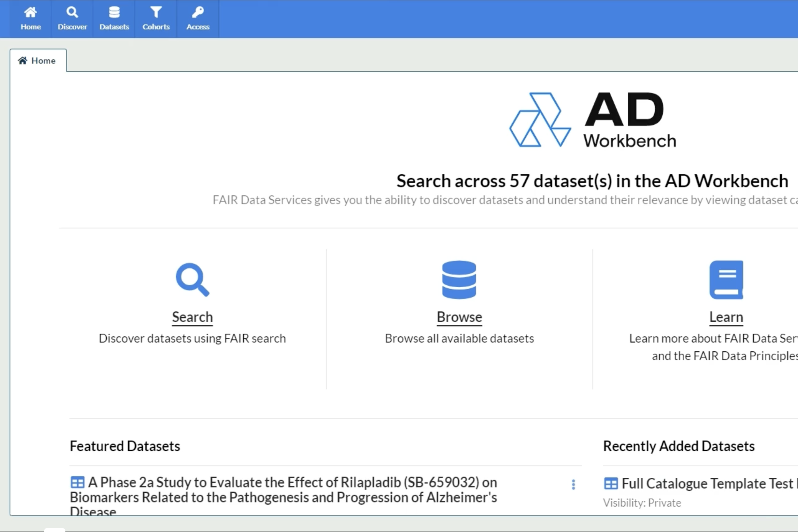Follow the Browse heading link
Screen dimensions: 798x532
459,317
